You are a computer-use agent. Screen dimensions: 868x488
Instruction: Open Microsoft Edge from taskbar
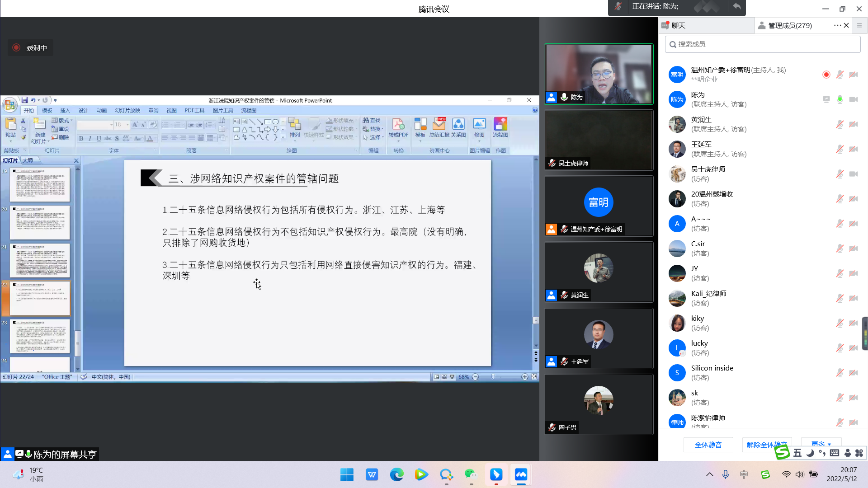coord(396,474)
